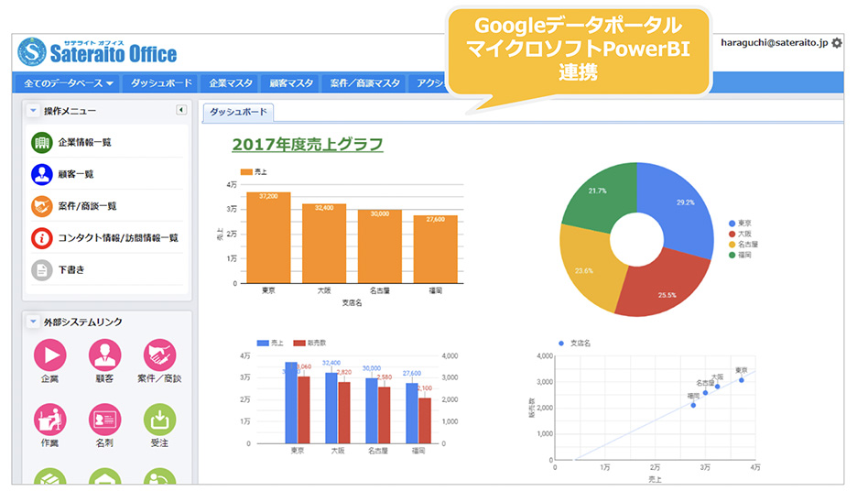The width and height of the screenshot is (868, 502).
Task: Click the red コンタクト情報 info icon
Action: 41,238
